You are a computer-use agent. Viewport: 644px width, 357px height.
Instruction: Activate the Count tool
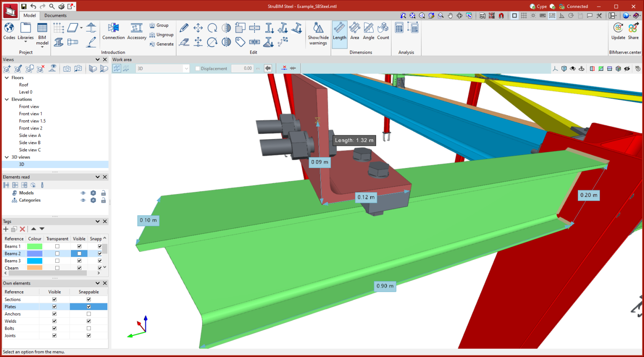click(383, 31)
